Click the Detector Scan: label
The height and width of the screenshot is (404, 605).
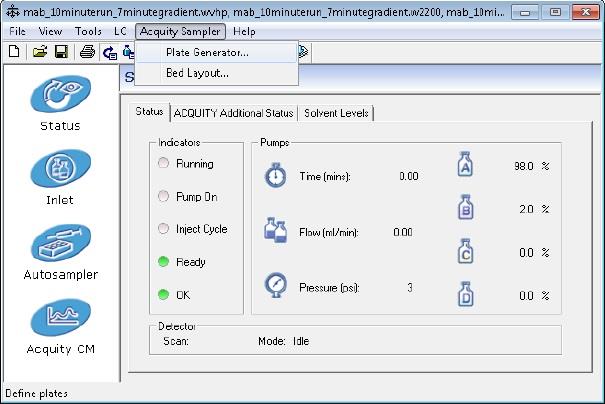(176, 341)
